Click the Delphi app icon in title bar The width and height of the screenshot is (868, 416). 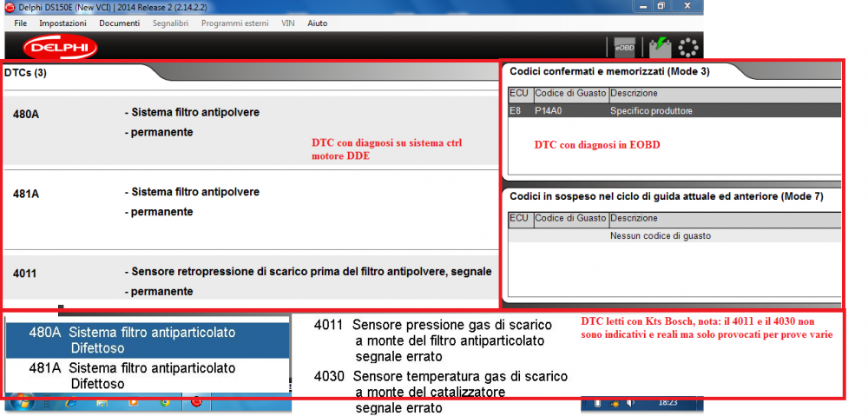point(9,6)
